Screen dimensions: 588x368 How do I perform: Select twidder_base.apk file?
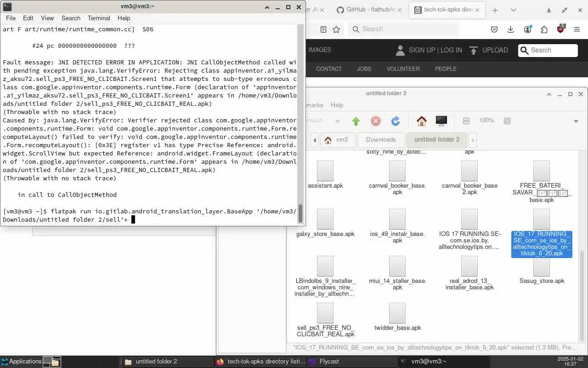point(397,317)
